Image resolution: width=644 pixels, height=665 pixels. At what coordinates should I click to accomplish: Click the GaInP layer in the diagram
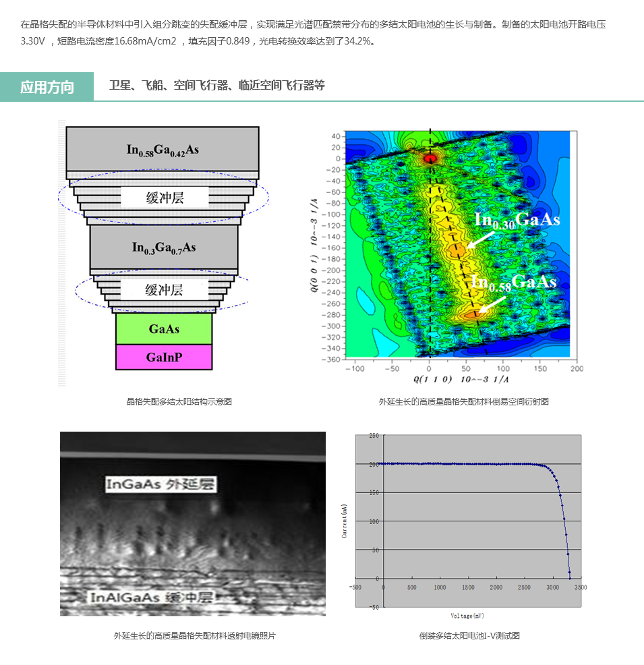pos(164,357)
